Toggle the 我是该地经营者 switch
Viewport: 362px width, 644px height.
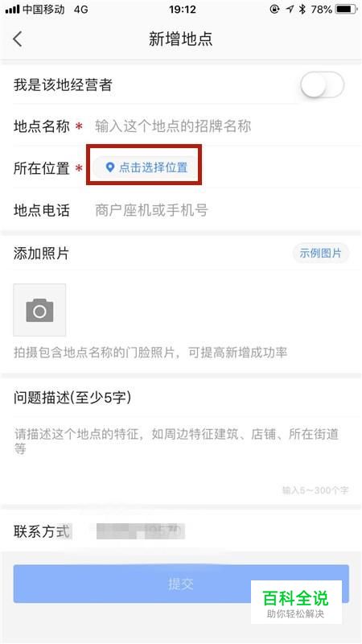click(x=323, y=85)
